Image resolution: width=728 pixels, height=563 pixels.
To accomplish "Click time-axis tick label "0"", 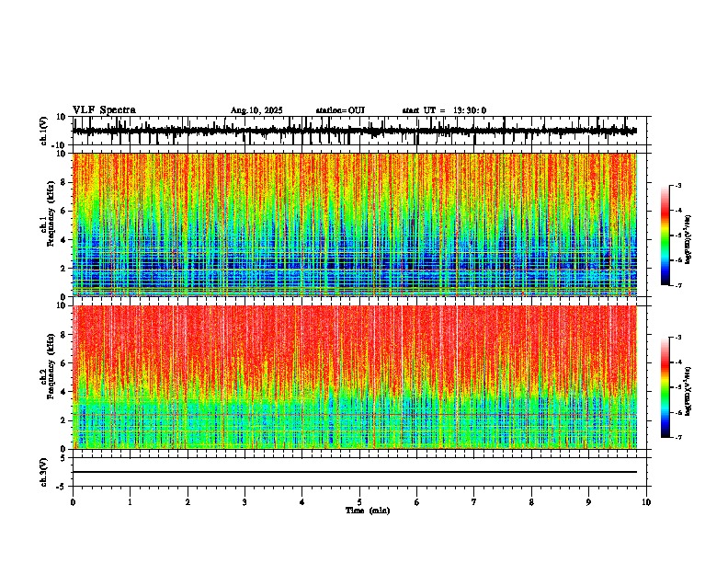I will tap(73, 502).
